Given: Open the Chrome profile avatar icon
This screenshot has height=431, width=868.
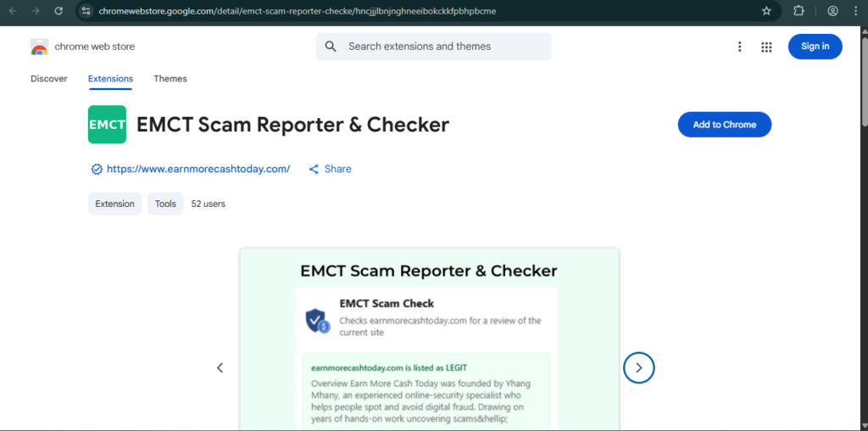Looking at the screenshot, I should coord(832,11).
